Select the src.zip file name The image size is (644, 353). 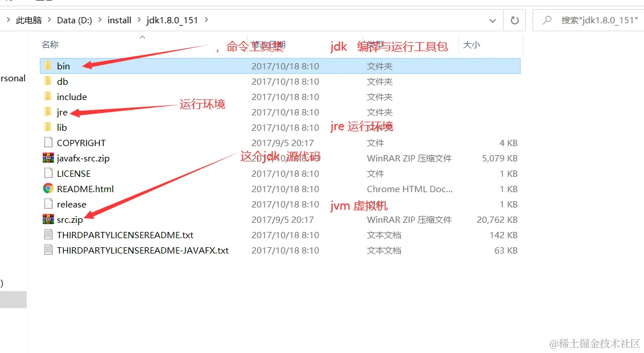70,219
